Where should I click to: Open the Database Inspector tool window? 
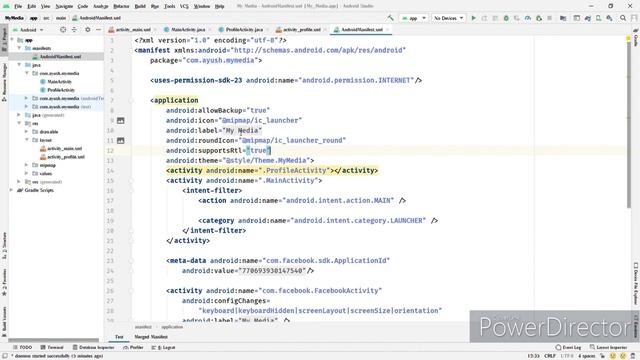[x=94, y=347]
